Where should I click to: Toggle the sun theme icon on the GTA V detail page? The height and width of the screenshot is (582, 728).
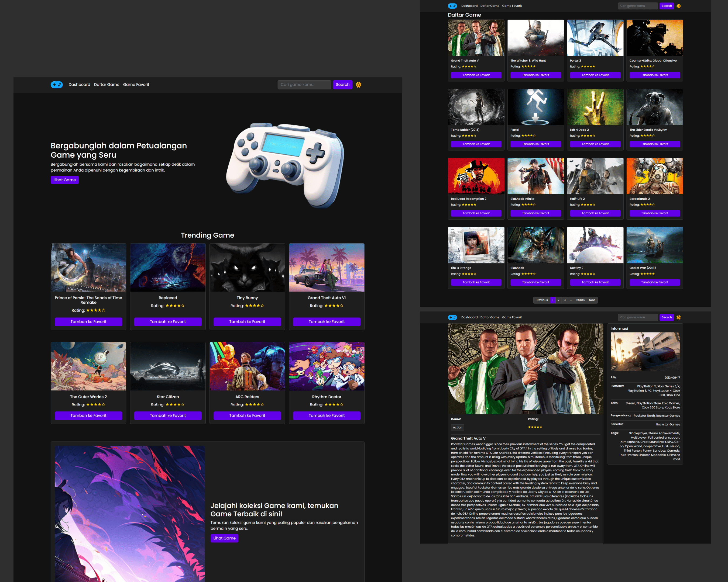click(679, 317)
